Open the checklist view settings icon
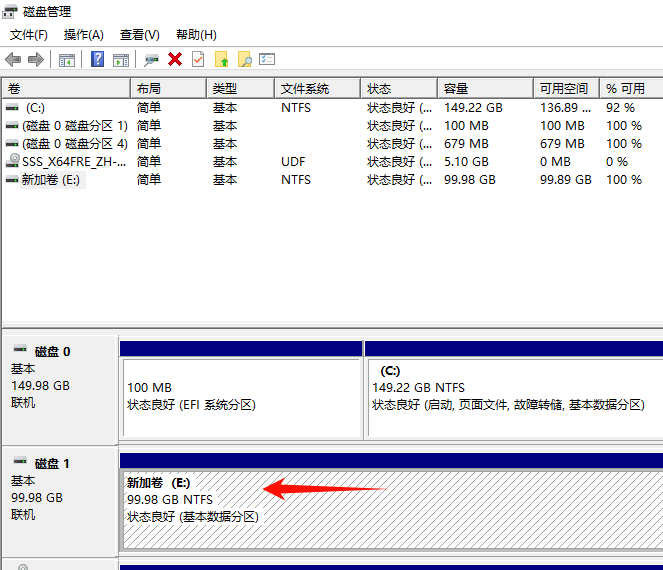Screen dimensions: 663x570 coord(267,59)
